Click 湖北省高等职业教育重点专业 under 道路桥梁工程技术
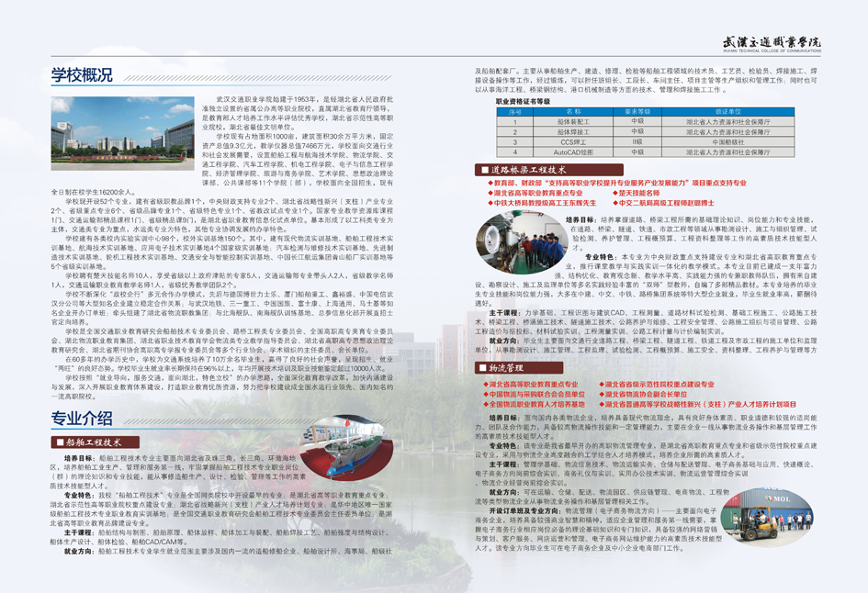868x593 pixels. click(535, 193)
